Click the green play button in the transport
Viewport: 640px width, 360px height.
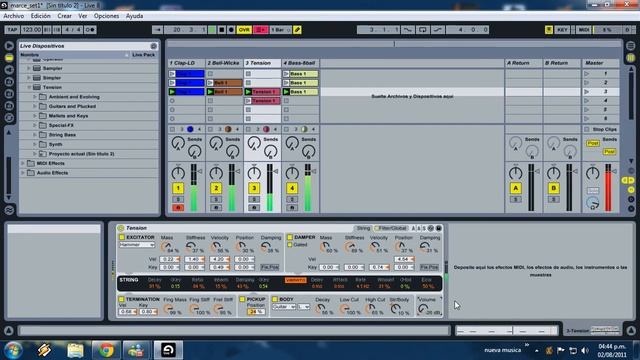click(x=212, y=30)
